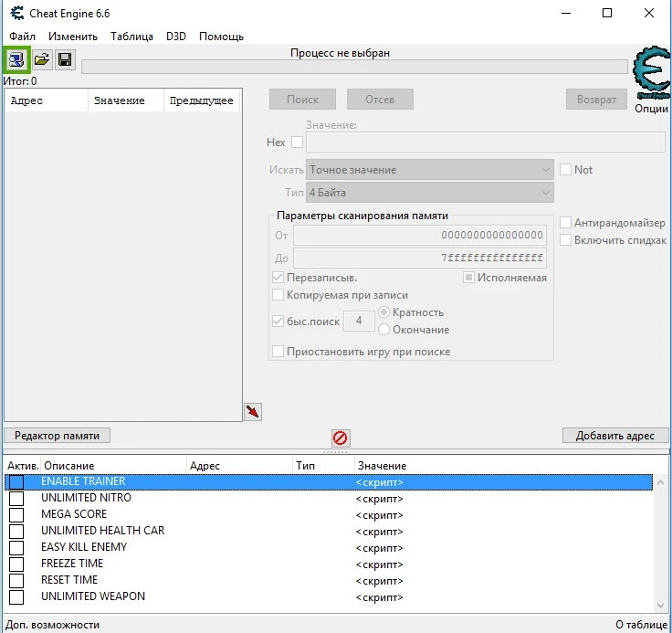Open Редактор памяти
Image resolution: width=672 pixels, height=633 pixels.
click(57, 436)
